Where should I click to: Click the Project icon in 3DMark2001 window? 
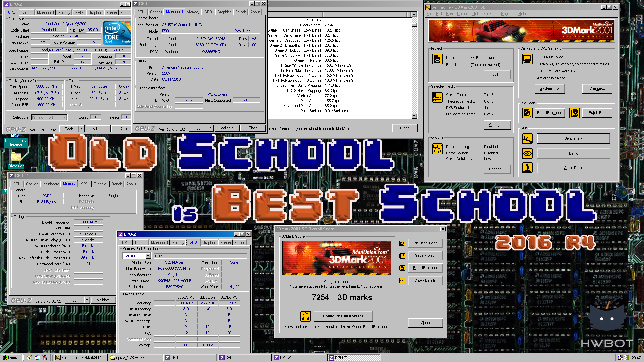coord(437,59)
